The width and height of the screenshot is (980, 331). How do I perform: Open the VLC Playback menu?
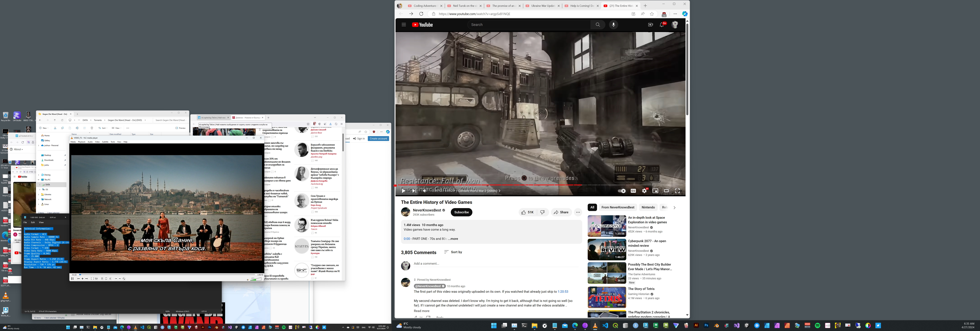pos(82,142)
